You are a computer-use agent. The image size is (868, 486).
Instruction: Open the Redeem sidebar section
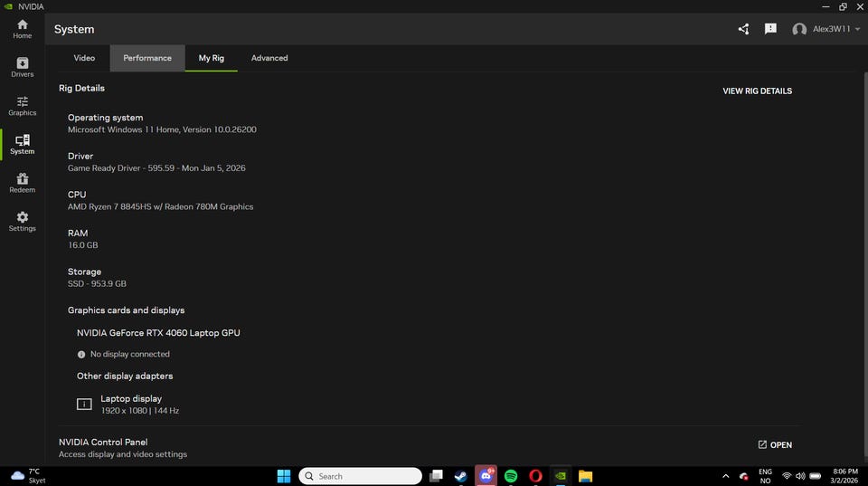click(x=22, y=183)
